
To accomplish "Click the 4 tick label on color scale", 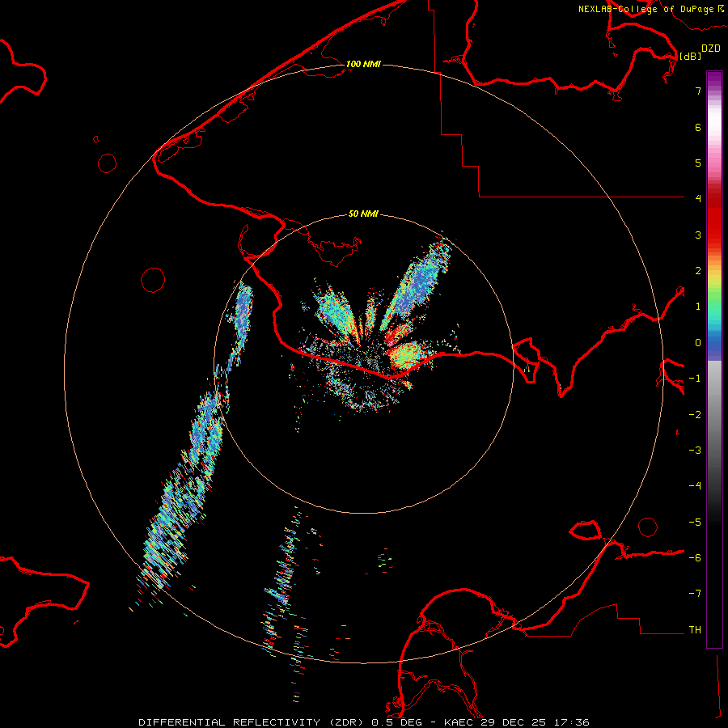I will [698, 199].
